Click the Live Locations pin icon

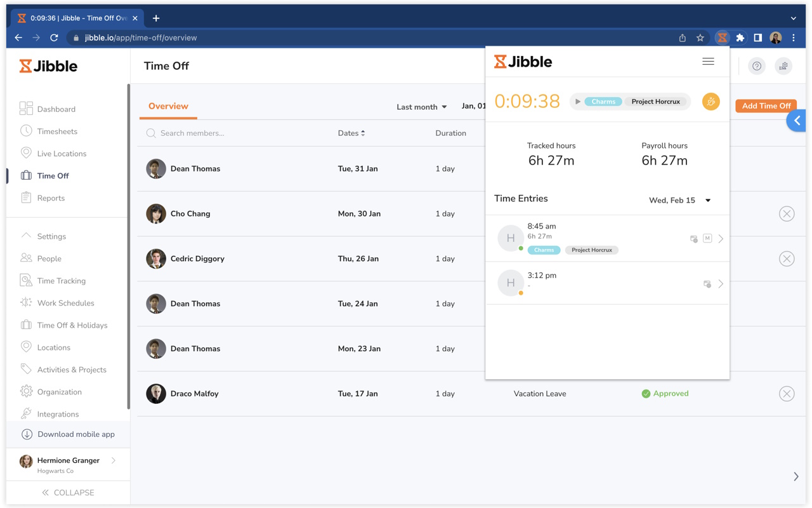click(x=26, y=153)
